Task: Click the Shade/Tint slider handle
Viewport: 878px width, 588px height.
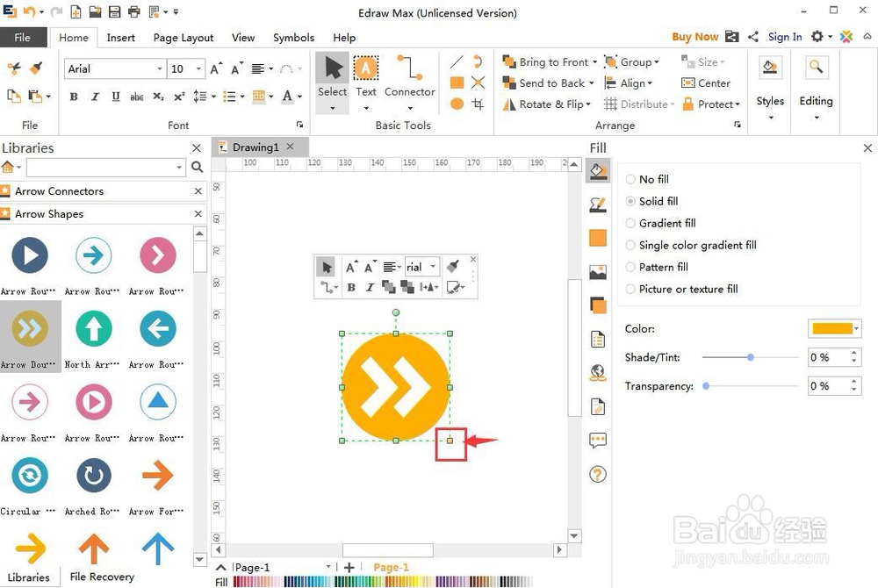Action: [x=751, y=357]
